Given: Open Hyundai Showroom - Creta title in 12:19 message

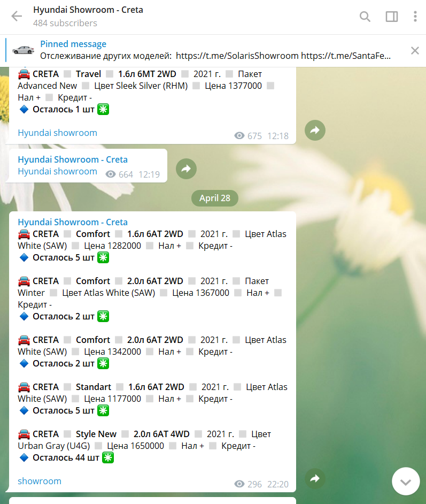Looking at the screenshot, I should tap(73, 159).
